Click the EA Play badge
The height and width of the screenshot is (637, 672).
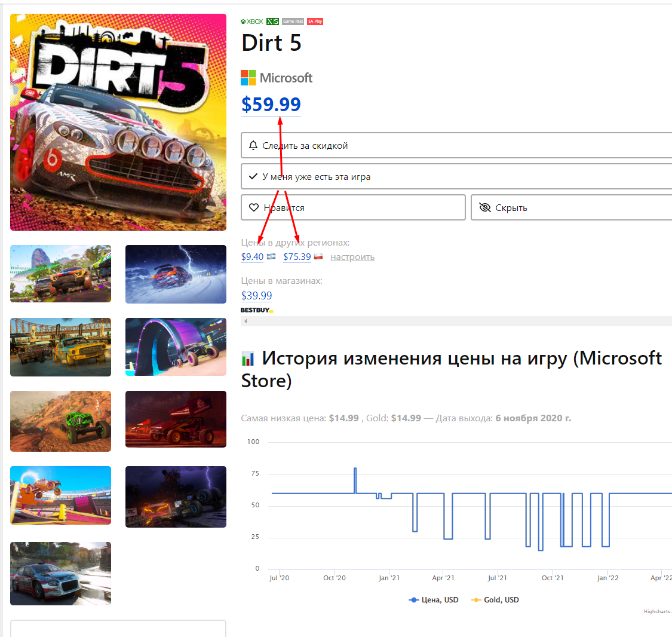pyautogui.click(x=315, y=22)
